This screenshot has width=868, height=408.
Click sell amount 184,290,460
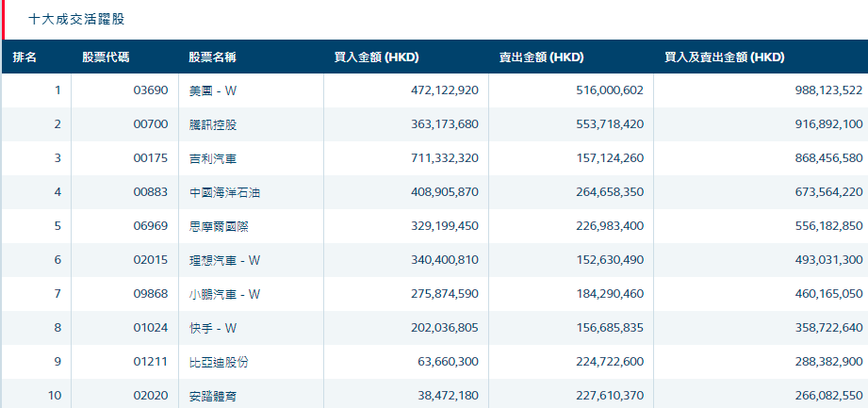coord(610,294)
